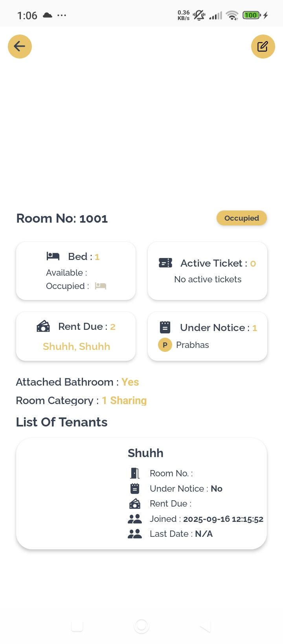Tap the occupied bed icon
The height and width of the screenshot is (644, 283).
[x=101, y=286]
